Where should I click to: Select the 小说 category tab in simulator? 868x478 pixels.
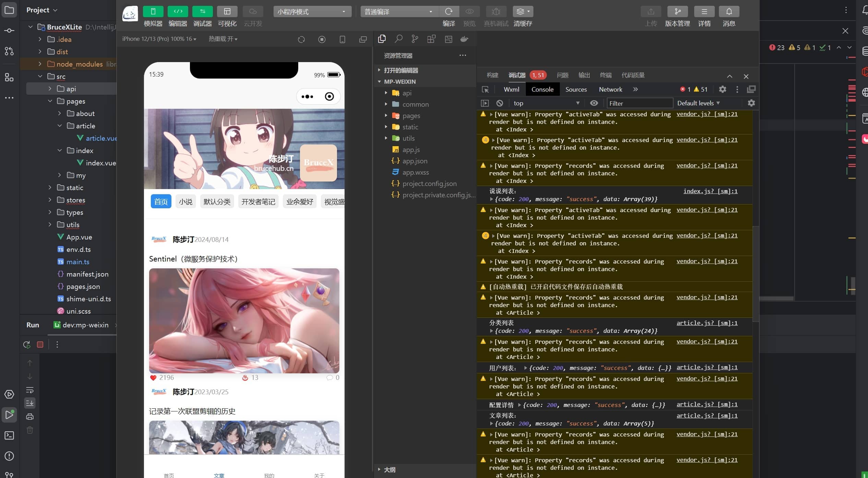(x=185, y=202)
